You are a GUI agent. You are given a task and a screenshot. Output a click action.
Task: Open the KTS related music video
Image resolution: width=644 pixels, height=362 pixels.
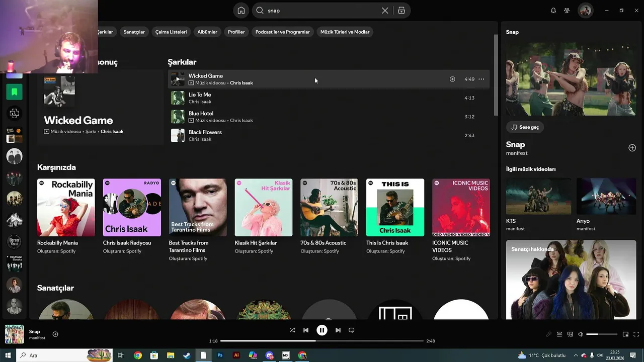click(x=538, y=205)
